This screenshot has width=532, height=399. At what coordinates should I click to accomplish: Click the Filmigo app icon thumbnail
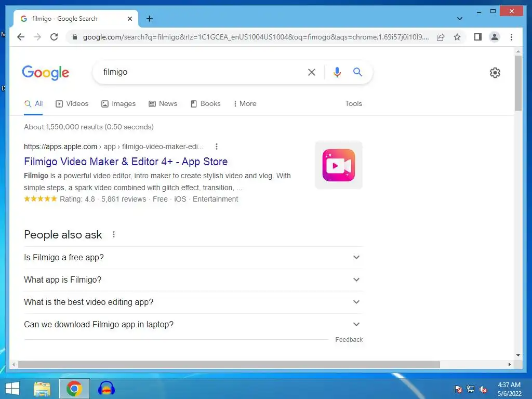tap(339, 165)
